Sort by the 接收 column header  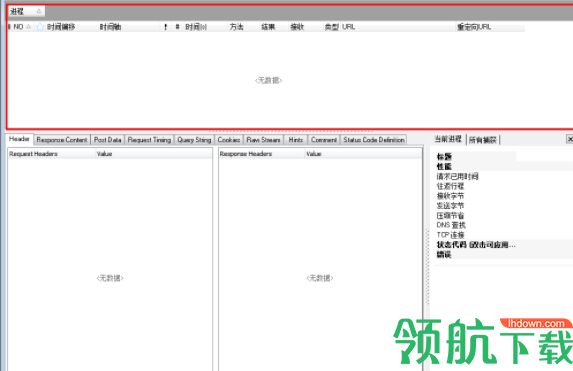pos(297,27)
